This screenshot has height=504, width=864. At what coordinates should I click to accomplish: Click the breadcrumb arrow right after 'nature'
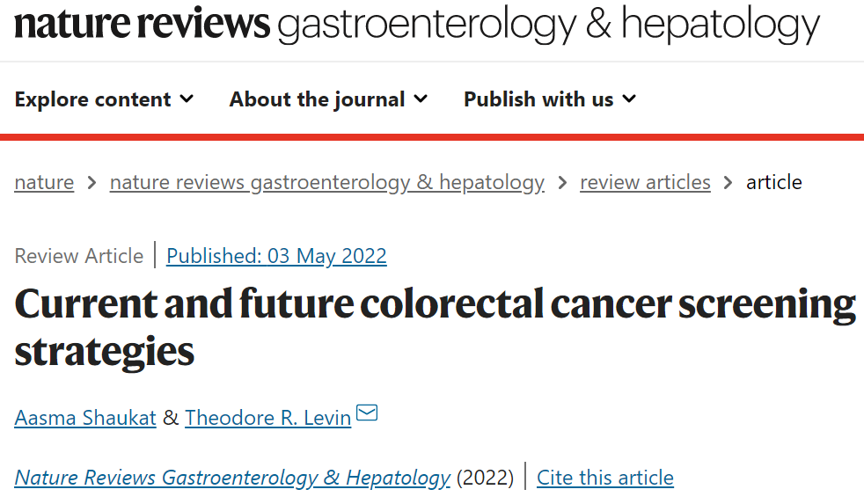click(x=92, y=183)
